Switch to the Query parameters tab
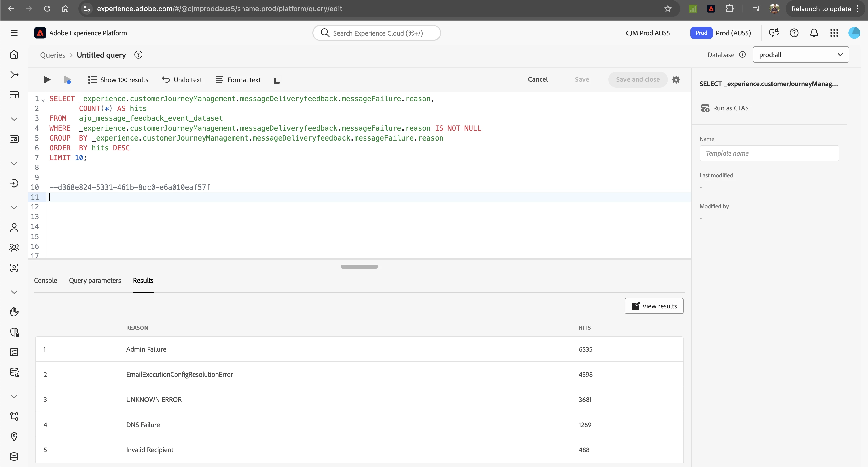The height and width of the screenshot is (467, 868). [95, 280]
